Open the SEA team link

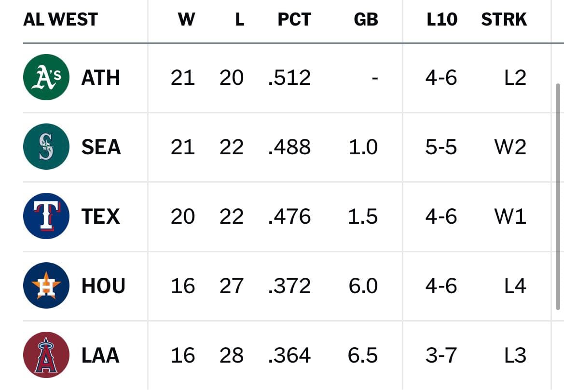click(101, 147)
